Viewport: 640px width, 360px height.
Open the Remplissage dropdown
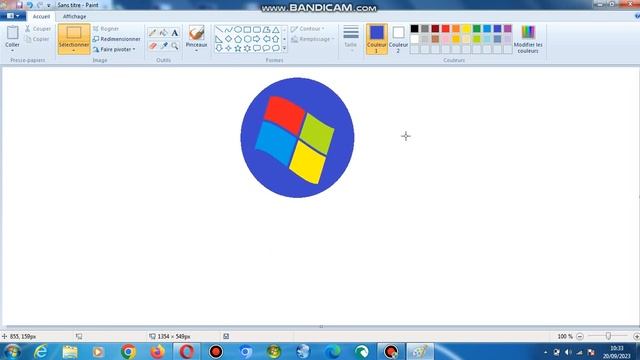pos(313,39)
